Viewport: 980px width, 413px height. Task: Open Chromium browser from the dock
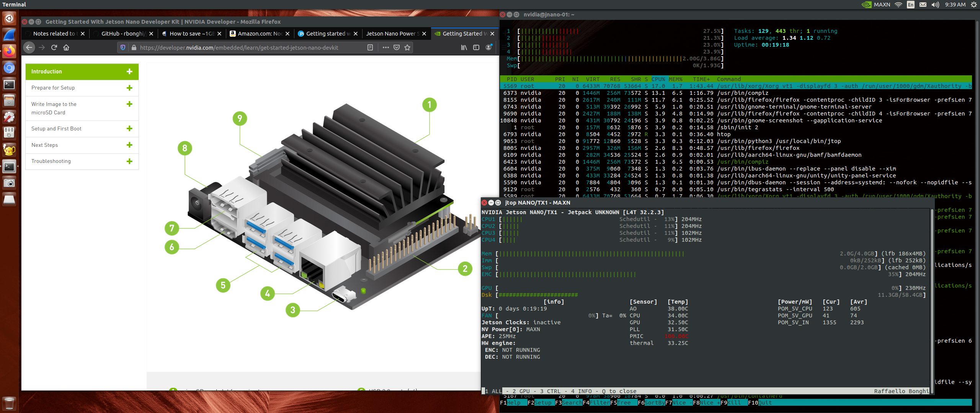(x=9, y=68)
